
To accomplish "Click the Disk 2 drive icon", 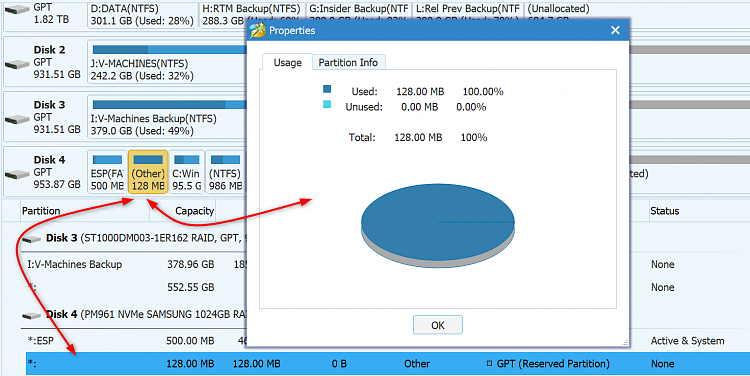I will tap(18, 64).
